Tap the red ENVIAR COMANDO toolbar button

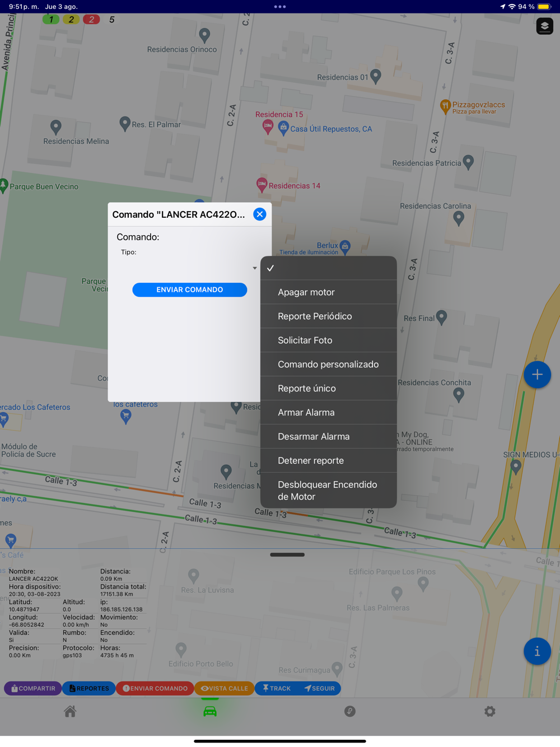pyautogui.click(x=155, y=688)
